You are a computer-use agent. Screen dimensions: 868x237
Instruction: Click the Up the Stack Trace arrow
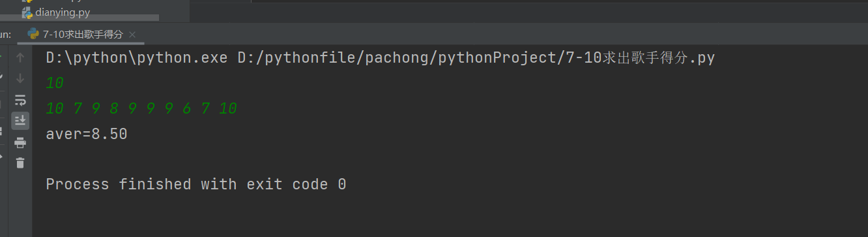pyautogui.click(x=20, y=57)
